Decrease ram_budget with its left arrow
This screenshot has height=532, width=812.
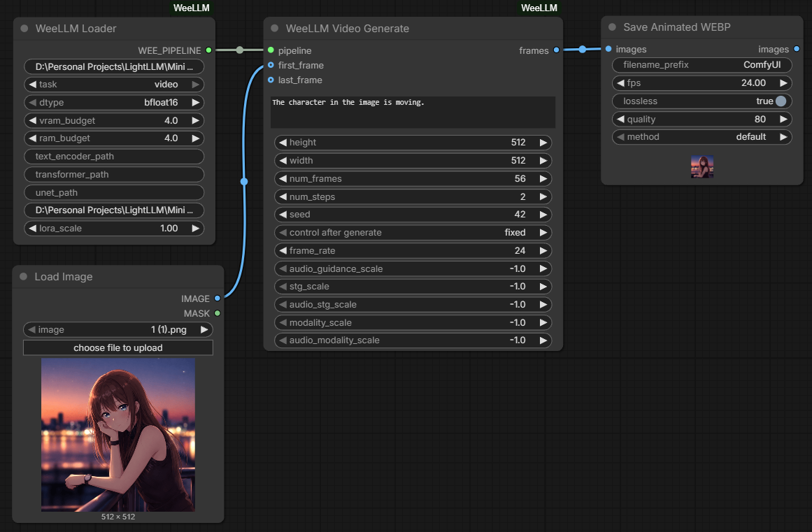[33, 138]
